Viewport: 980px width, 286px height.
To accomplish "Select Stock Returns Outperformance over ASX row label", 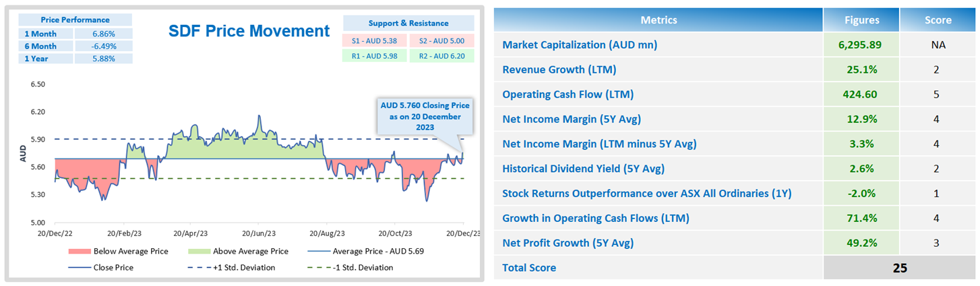I will point(647,194).
